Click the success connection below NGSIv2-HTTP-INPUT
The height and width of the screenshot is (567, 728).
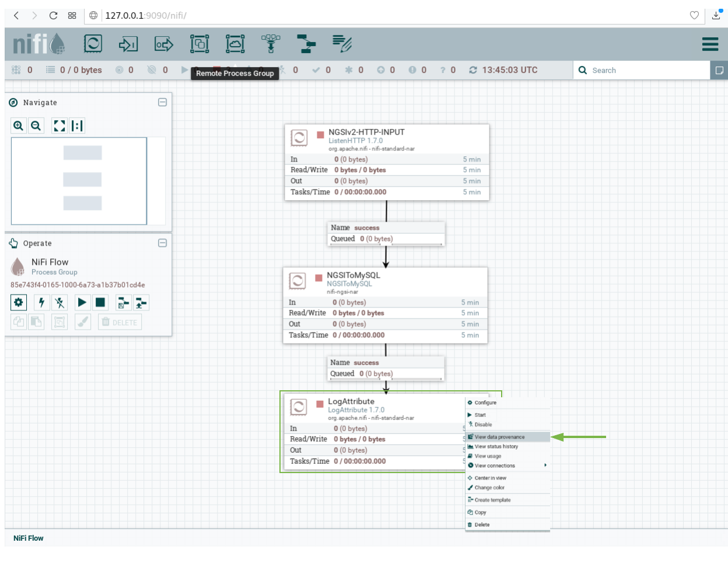[x=387, y=233]
